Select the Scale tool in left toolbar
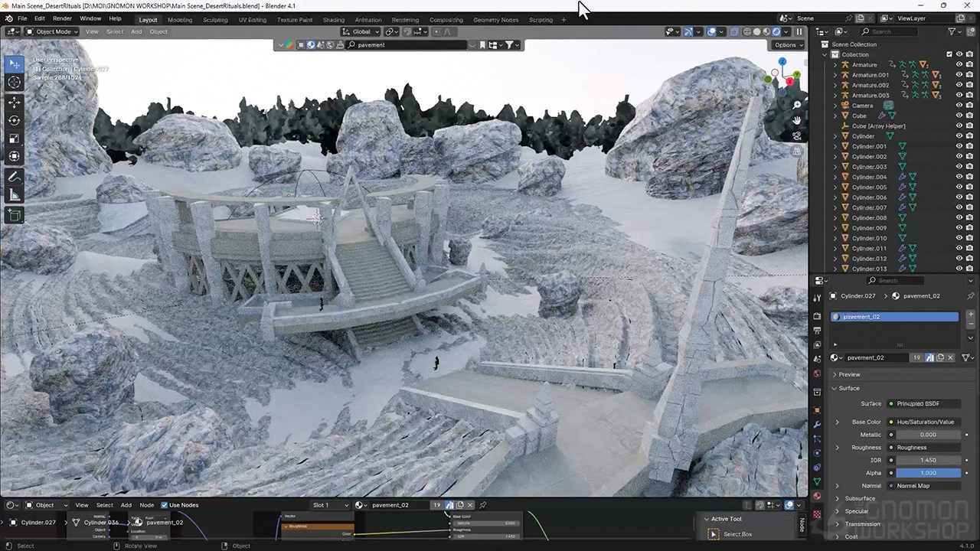Screen dimensions: 980x551 point(15,139)
